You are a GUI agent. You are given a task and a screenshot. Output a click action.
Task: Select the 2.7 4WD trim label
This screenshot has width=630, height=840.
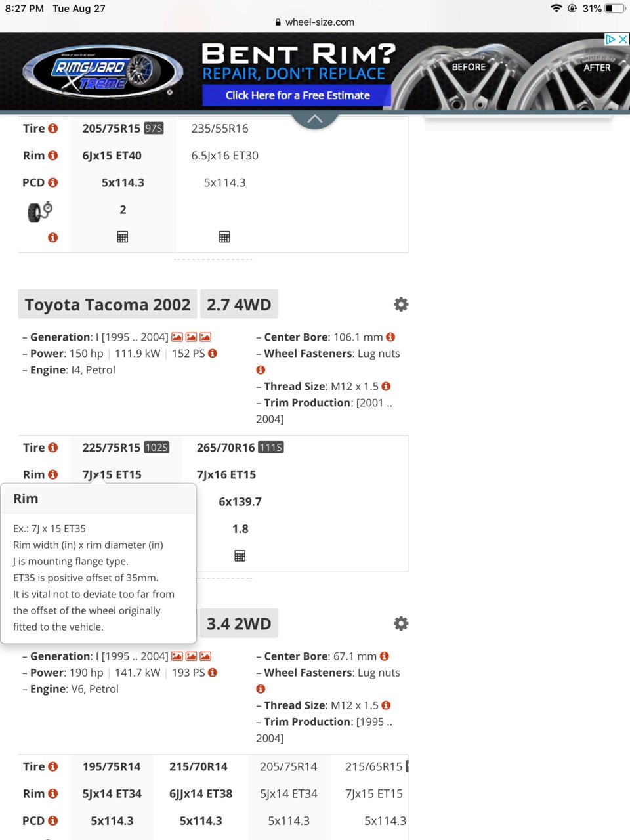click(239, 304)
